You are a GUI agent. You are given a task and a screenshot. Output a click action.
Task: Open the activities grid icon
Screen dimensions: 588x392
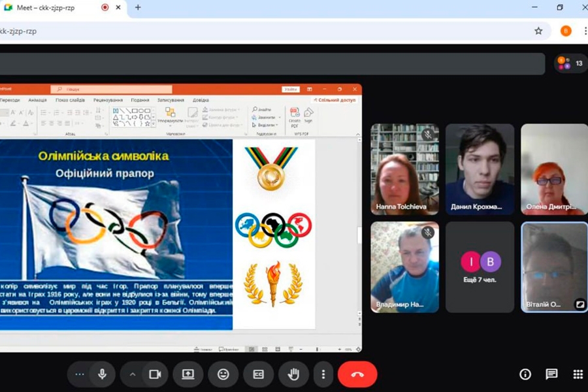pyautogui.click(x=578, y=374)
